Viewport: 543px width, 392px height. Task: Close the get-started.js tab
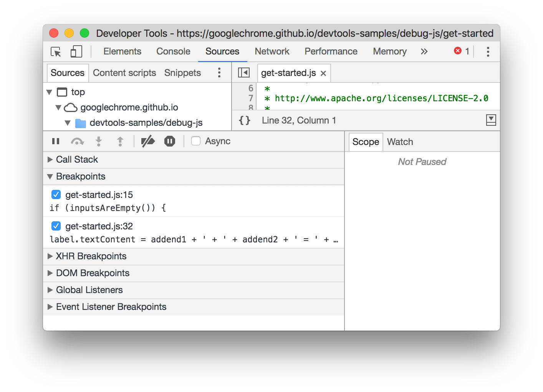323,72
